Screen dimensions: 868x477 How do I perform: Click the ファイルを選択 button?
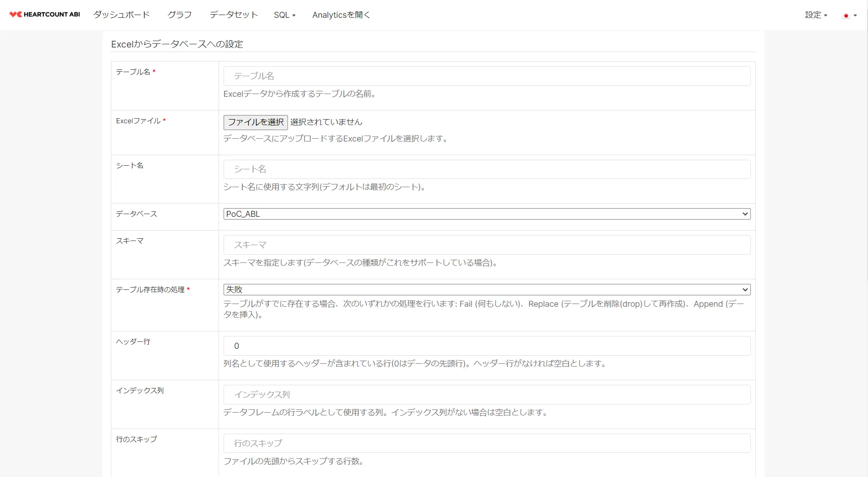(256, 122)
